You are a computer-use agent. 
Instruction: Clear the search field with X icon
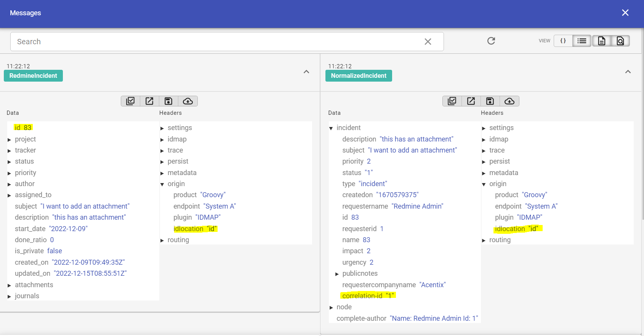click(x=428, y=42)
